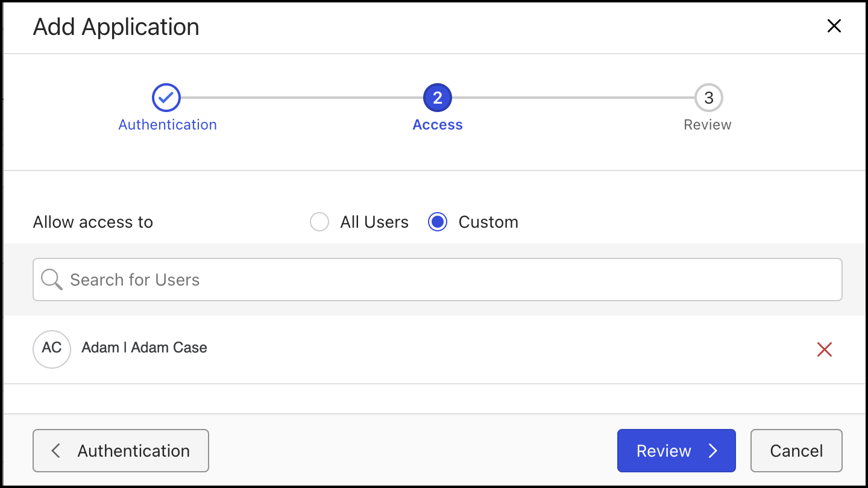
Task: Click the Authentication step label text
Action: click(x=167, y=124)
